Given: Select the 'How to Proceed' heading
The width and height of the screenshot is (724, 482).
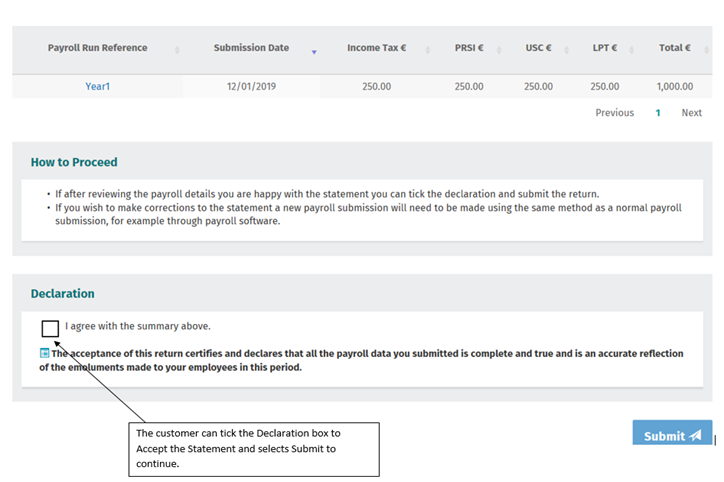Looking at the screenshot, I should point(74,162).
